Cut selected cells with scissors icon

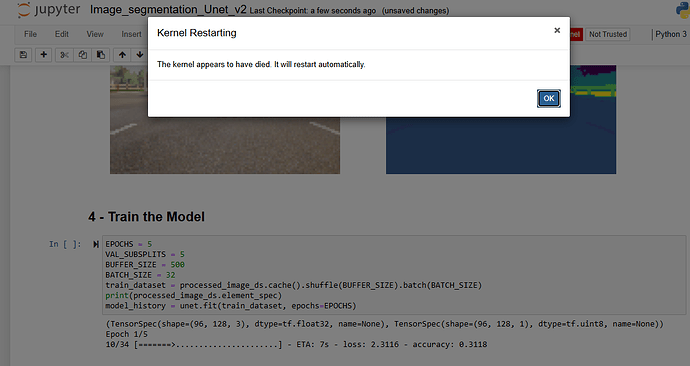[x=64, y=55]
